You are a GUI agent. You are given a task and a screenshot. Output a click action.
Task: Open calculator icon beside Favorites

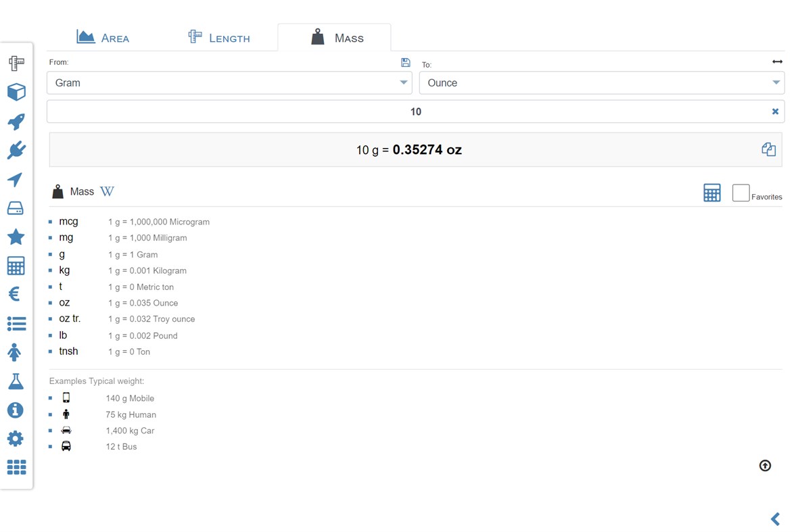[x=712, y=193]
